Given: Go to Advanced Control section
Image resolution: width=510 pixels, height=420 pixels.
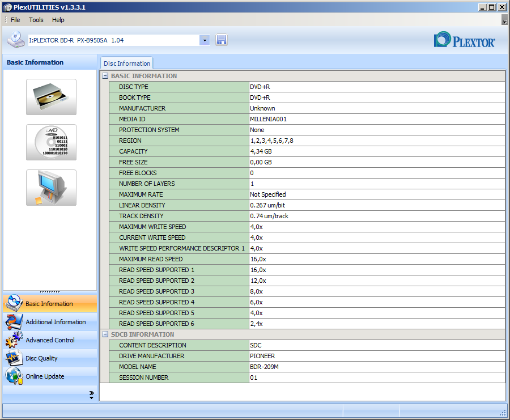Looking at the screenshot, I should pyautogui.click(x=50, y=340).
